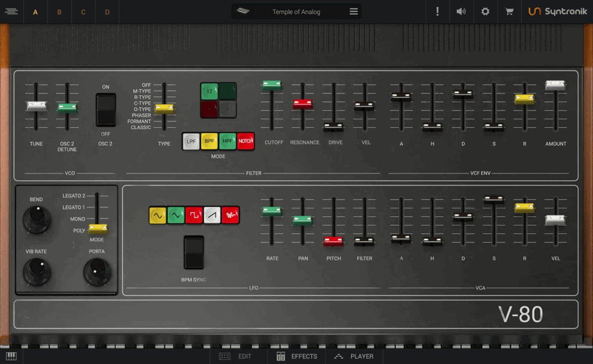Select the LPF filter mode button
The height and width of the screenshot is (364, 593).
coord(191,141)
